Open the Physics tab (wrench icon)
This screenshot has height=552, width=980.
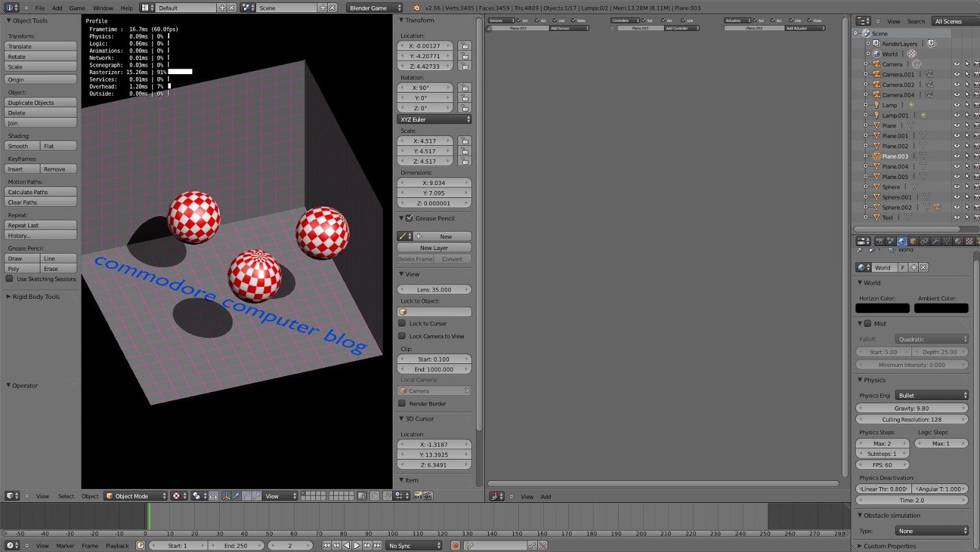[935, 241]
